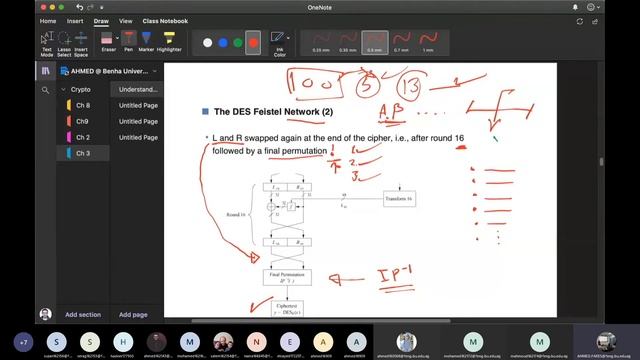Screen dimensions: 640x360
Task: Activate the Lasso Select tool
Action: (64, 44)
